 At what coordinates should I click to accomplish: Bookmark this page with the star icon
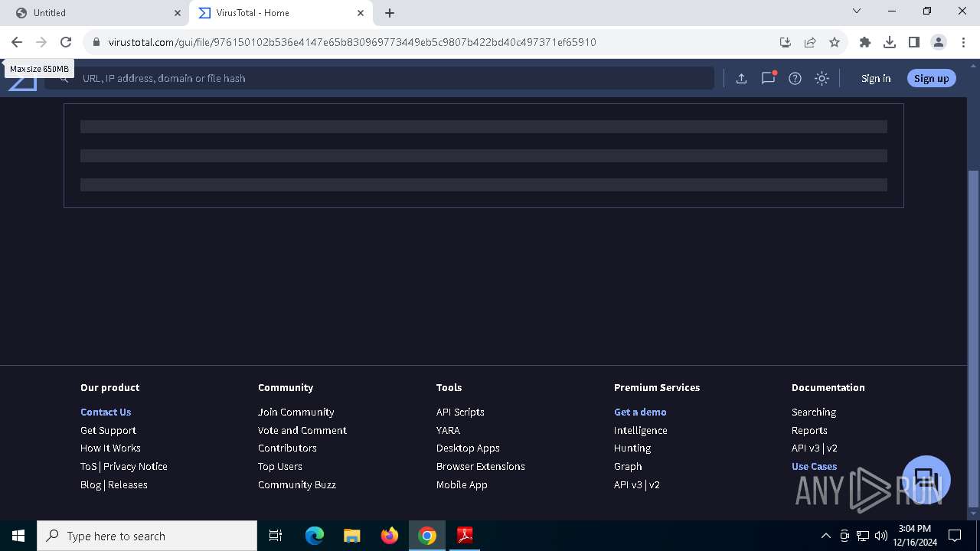point(835,42)
